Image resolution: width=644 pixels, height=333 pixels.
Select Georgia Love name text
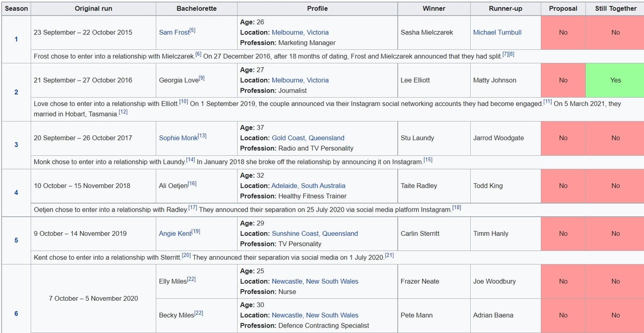pos(178,80)
